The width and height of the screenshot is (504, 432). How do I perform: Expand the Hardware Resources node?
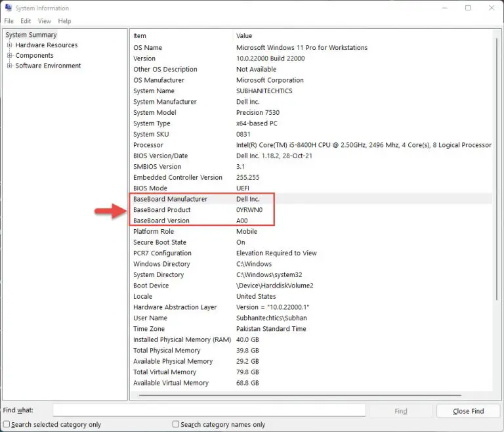10,45
